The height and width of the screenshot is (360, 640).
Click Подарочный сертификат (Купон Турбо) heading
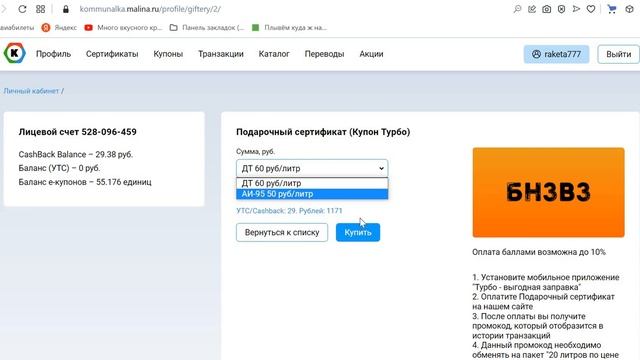click(x=323, y=132)
